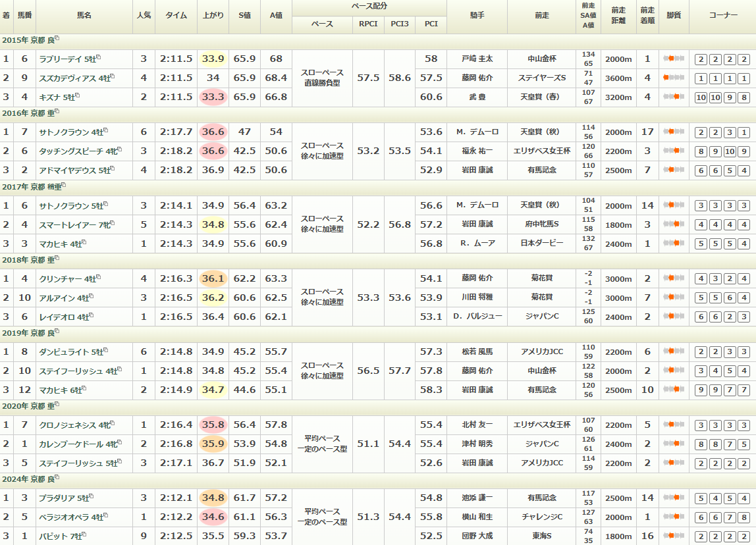
Task: Open the popup icon beside 2024年 京都 良
Action: [x=57, y=478]
